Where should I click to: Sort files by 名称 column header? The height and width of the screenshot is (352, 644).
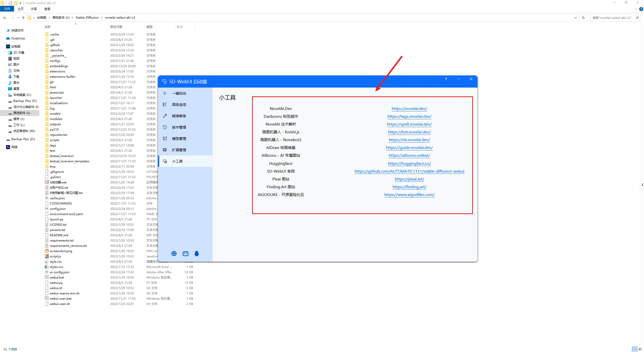48,27
